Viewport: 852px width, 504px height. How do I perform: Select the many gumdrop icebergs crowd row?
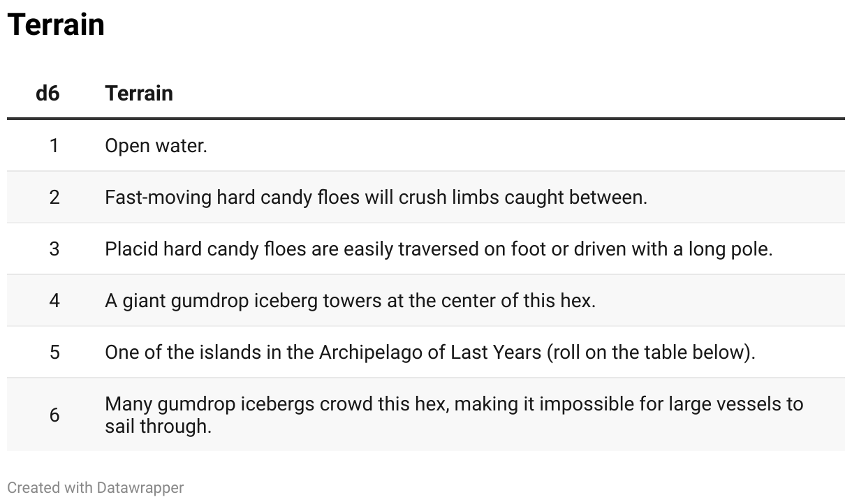[x=426, y=415]
